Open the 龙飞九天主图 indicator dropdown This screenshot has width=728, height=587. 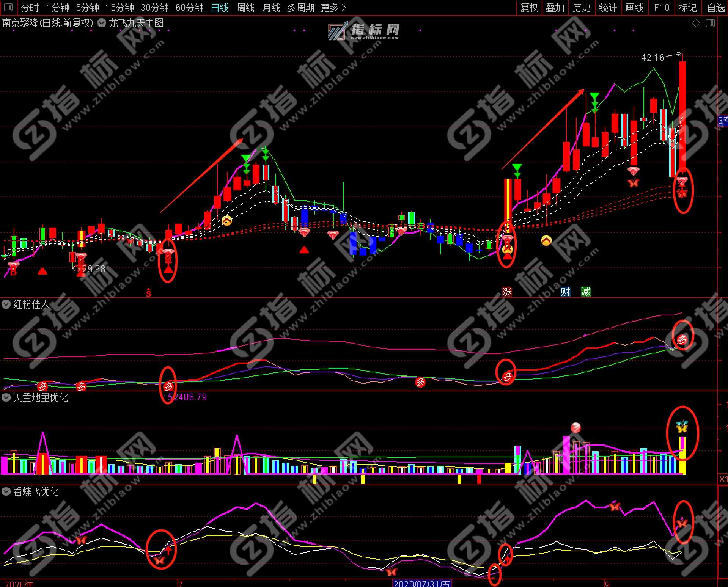102,23
